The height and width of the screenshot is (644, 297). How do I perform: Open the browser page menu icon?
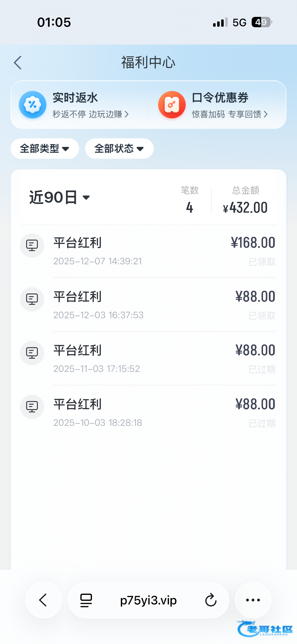coord(86,600)
